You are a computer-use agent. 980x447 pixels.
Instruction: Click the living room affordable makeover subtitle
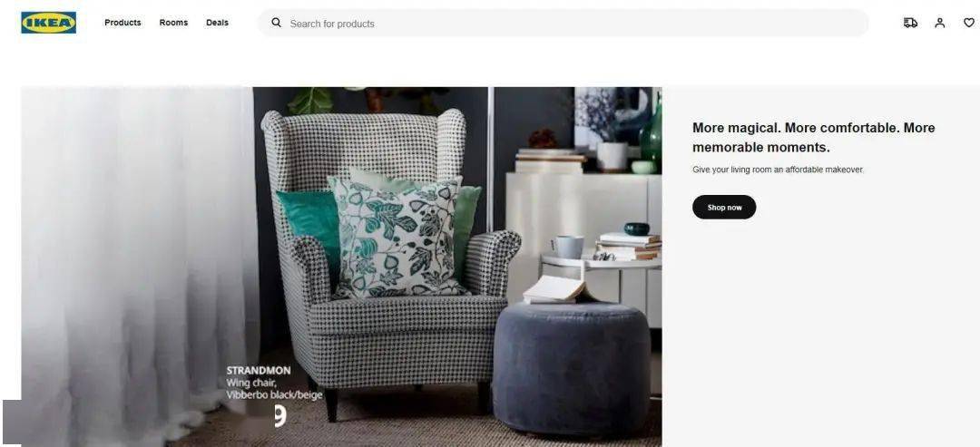779,170
